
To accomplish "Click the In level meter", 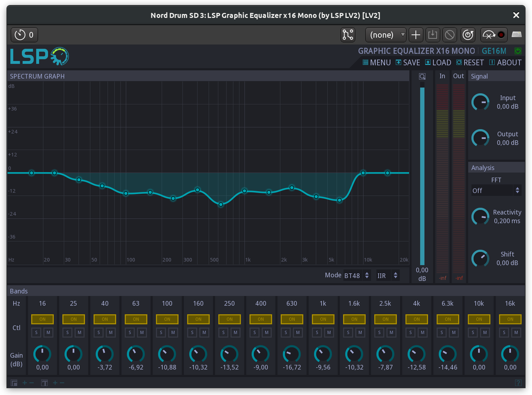I will click(x=442, y=179).
